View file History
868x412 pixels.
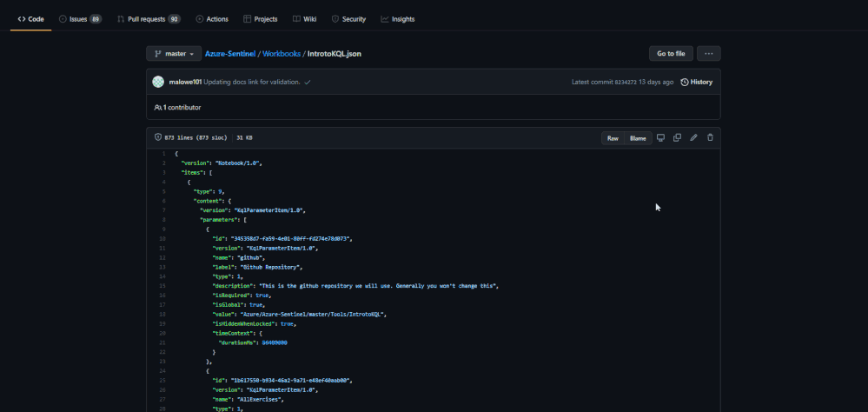(696, 82)
